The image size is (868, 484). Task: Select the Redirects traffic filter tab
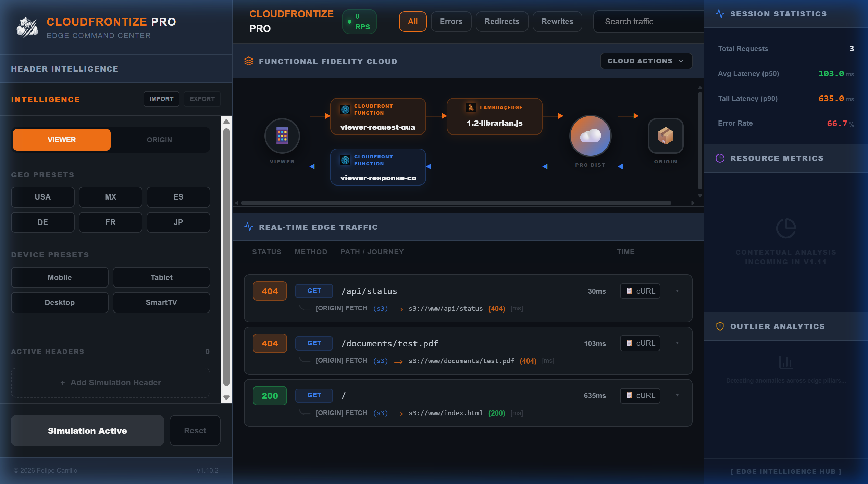click(x=502, y=22)
